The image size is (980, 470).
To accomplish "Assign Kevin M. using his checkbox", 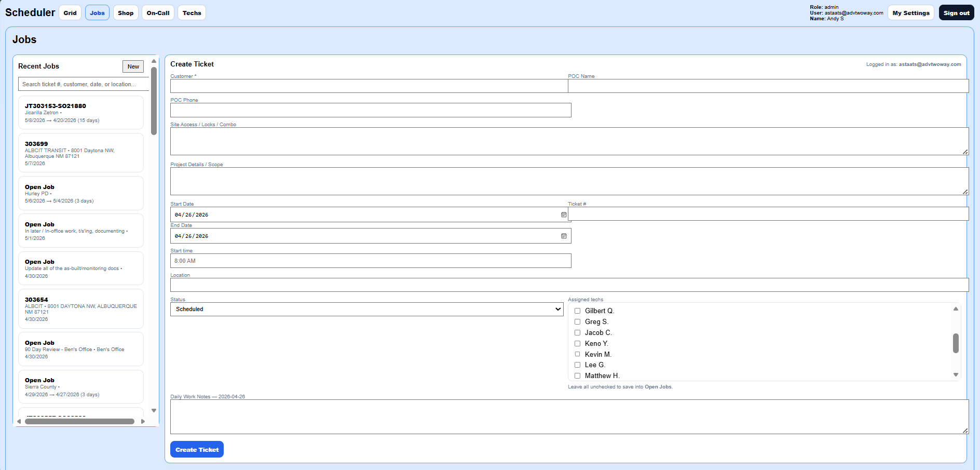I will point(578,354).
